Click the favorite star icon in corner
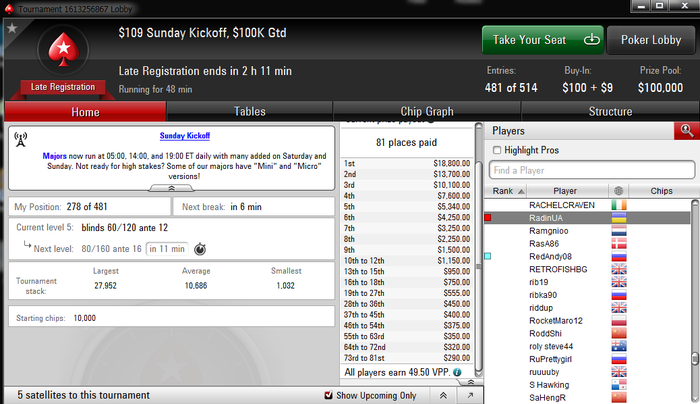 coord(12,28)
